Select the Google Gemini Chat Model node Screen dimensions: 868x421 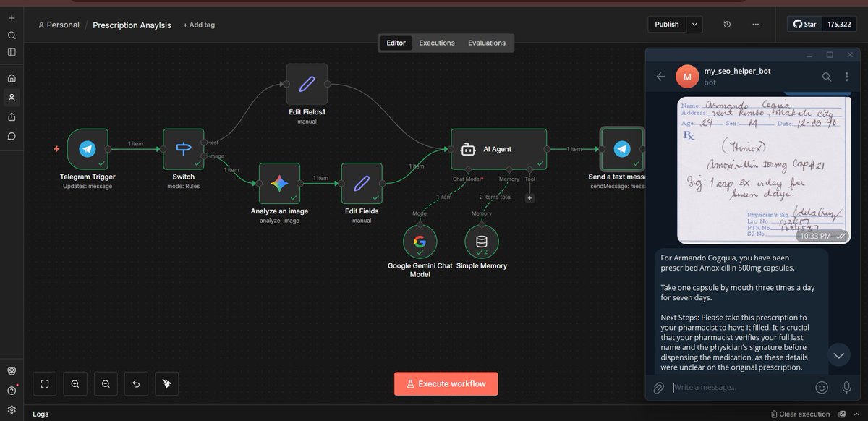pos(420,242)
